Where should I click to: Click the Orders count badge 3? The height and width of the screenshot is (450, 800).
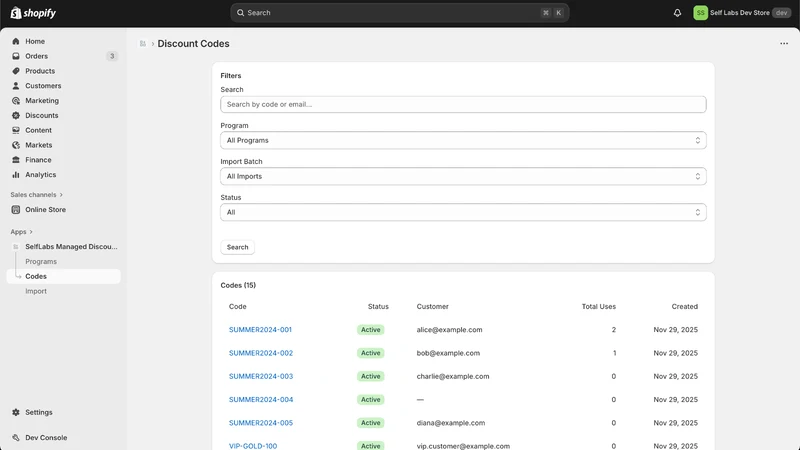112,56
